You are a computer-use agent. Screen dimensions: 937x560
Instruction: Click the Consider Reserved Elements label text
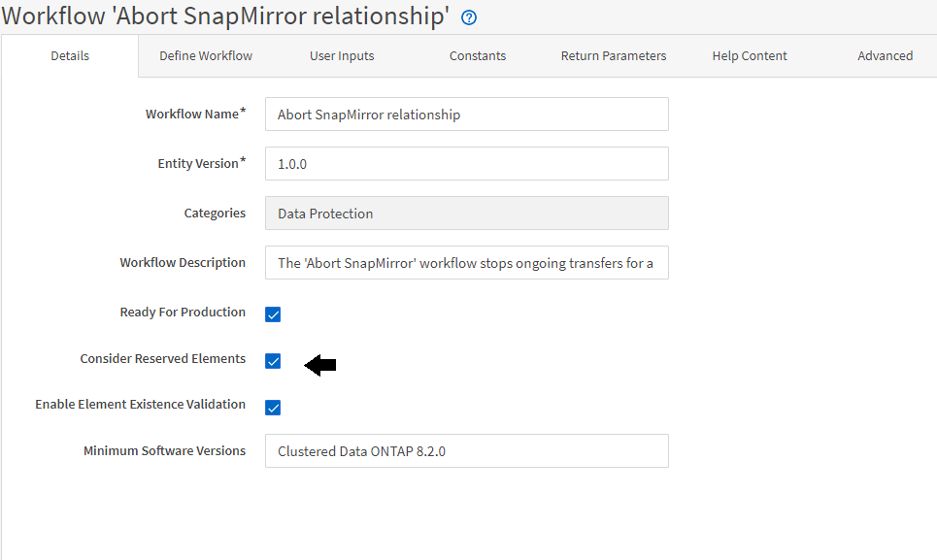coord(163,359)
